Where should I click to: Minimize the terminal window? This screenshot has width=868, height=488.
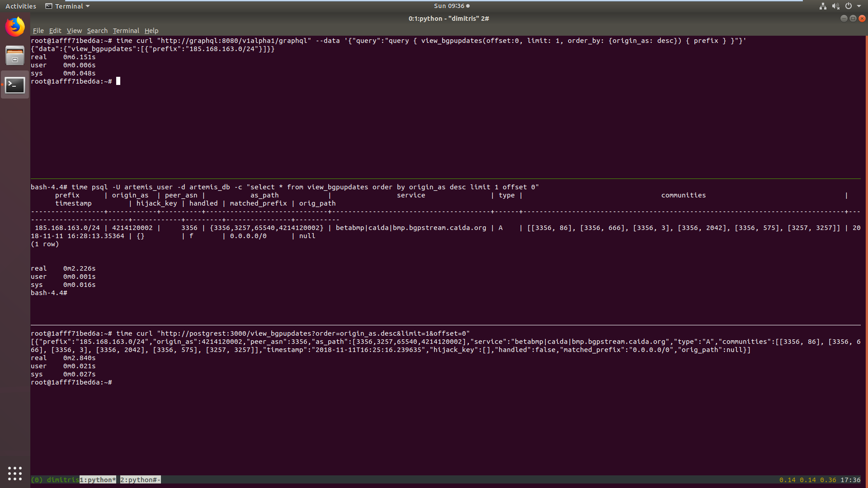tap(844, 19)
